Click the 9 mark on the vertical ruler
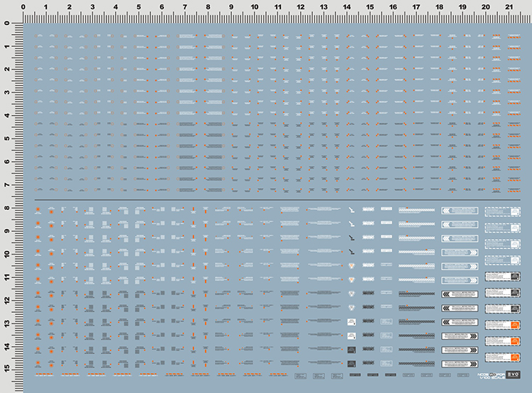Screen dimensions: 532x393 (x=7, y=231)
